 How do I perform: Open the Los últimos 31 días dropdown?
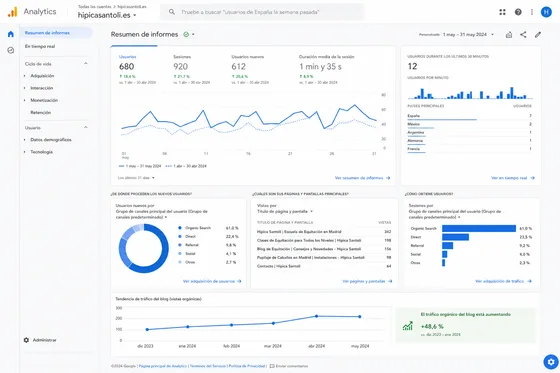click(136, 178)
